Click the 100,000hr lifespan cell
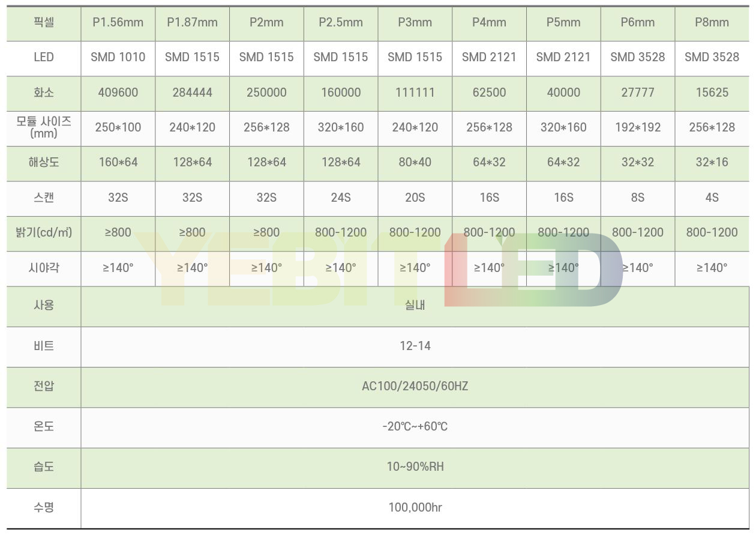This screenshot has height=535, width=756. [x=415, y=508]
